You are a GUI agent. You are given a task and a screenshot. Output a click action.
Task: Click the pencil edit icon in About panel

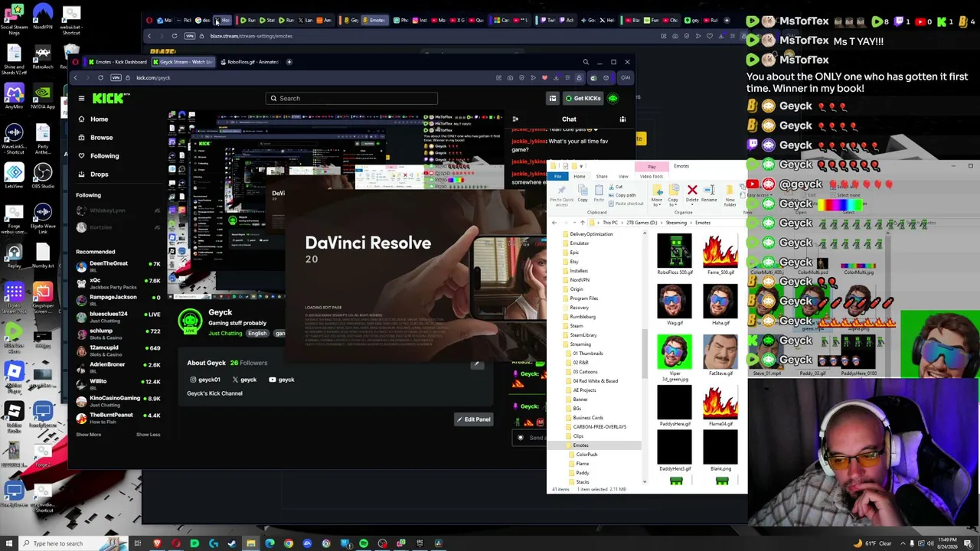(x=477, y=364)
